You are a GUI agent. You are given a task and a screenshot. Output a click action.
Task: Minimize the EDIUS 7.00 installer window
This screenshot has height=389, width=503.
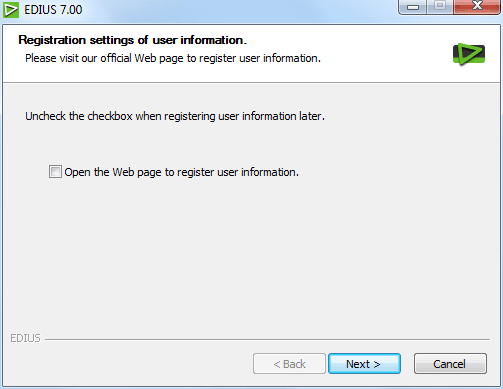pyautogui.click(x=413, y=6)
